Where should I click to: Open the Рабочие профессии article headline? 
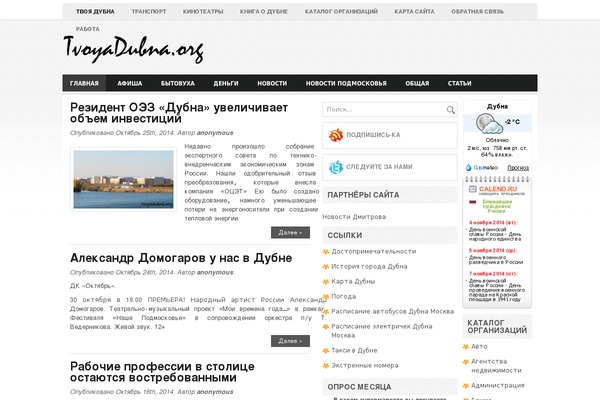(x=162, y=372)
